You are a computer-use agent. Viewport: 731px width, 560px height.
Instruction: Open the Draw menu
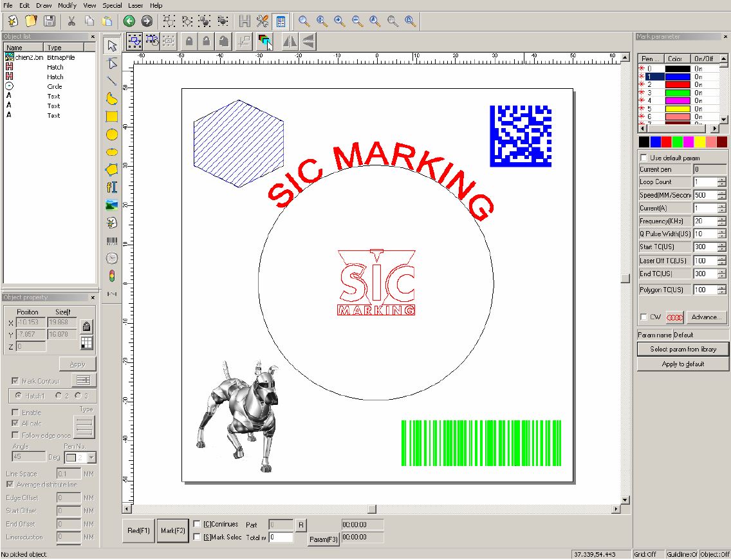[x=44, y=5]
